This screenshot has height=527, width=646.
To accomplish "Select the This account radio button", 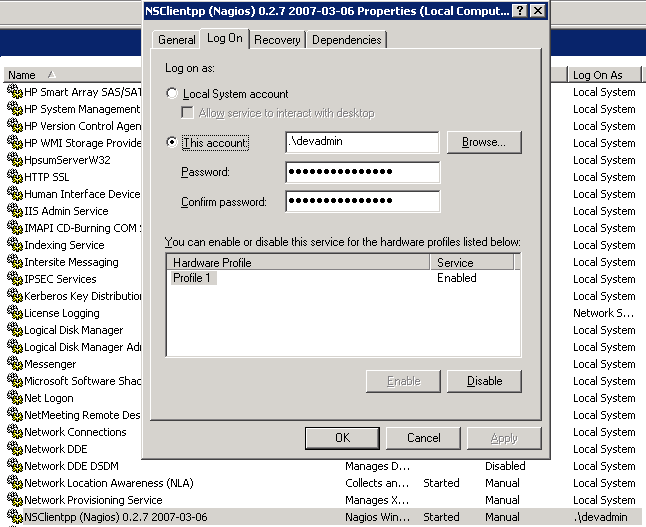I will coord(173,143).
